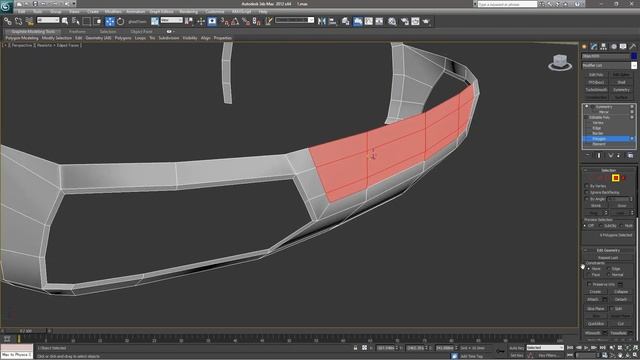Open the Rendering menu
The height and width of the screenshot is (360, 640).
pyautogui.click(x=189, y=12)
